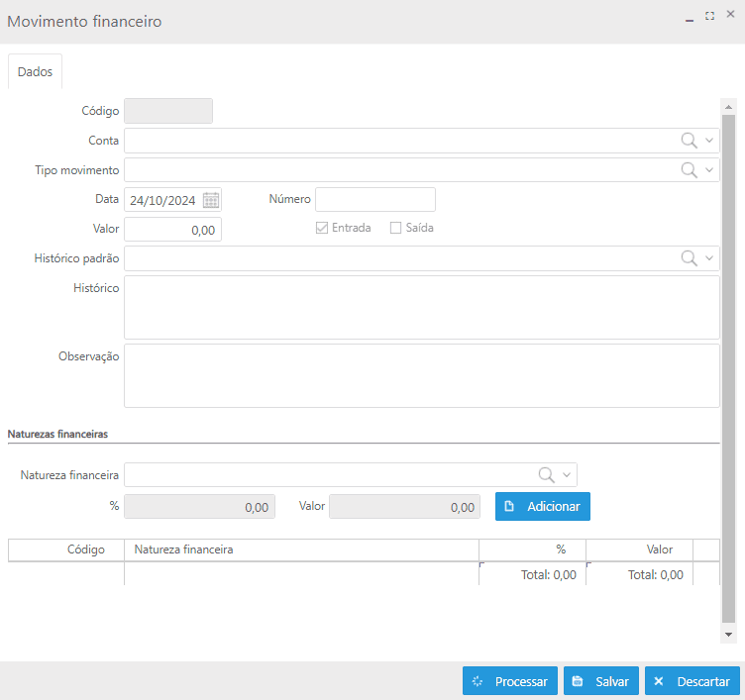The image size is (745, 700).
Task: Click the scrollbar down arrow
Action: coord(729,634)
